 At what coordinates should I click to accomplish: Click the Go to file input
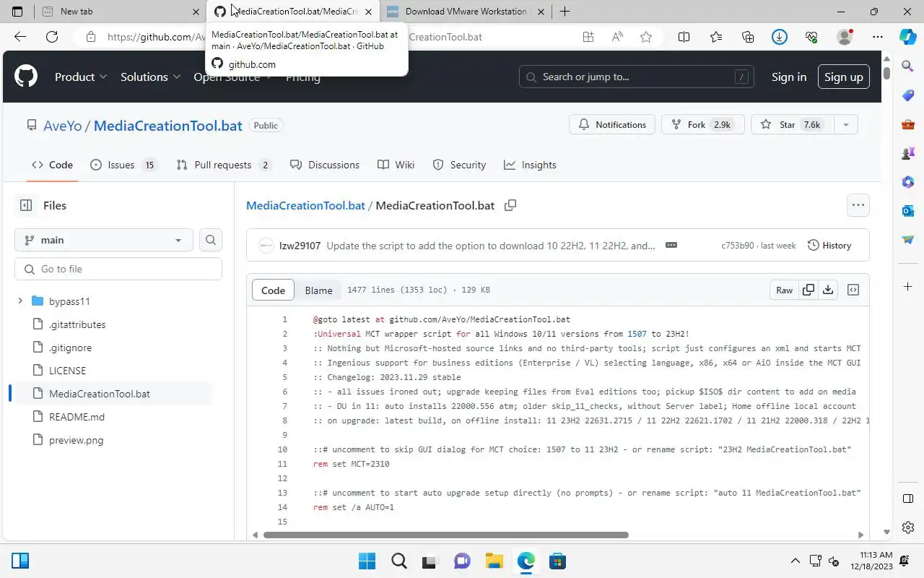pyautogui.click(x=118, y=269)
